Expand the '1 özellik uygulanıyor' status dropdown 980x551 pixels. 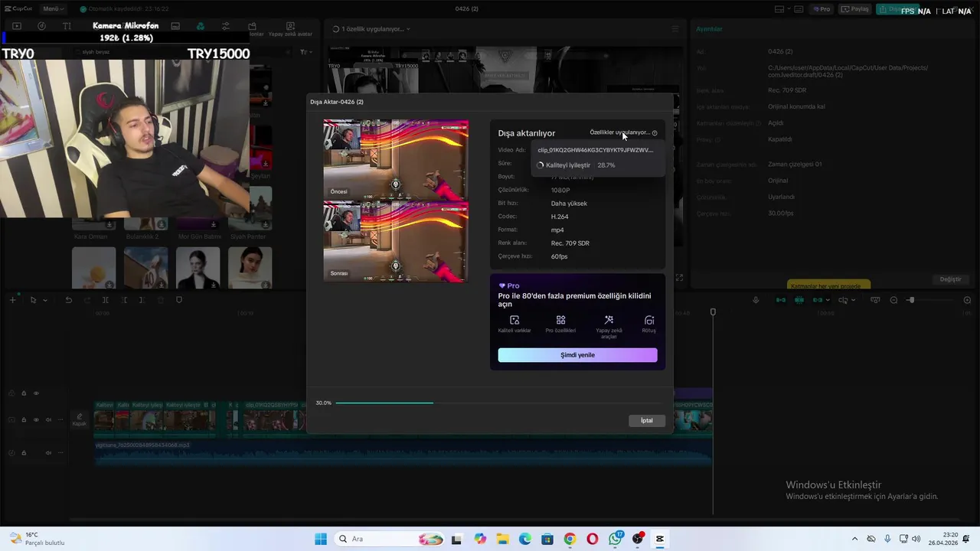click(x=371, y=29)
